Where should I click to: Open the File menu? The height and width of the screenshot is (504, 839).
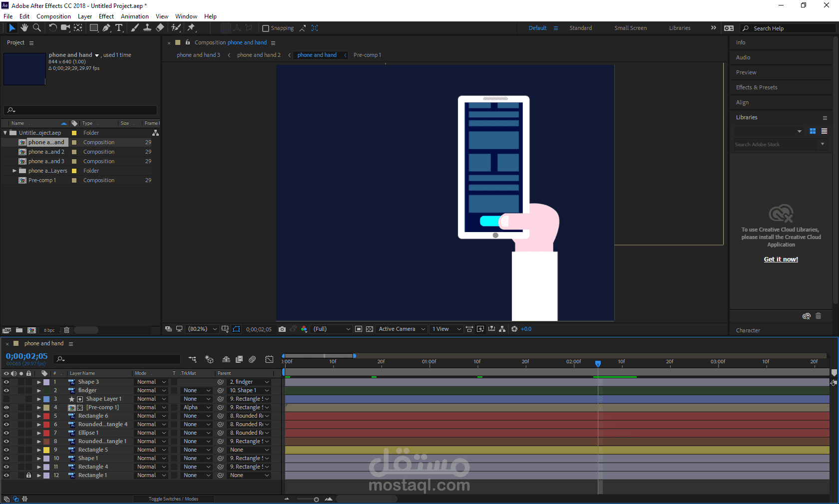click(x=8, y=16)
